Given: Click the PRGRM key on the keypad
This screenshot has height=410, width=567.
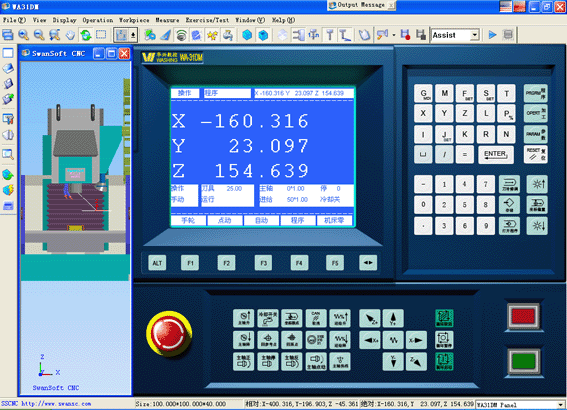Looking at the screenshot, I should 536,93.
